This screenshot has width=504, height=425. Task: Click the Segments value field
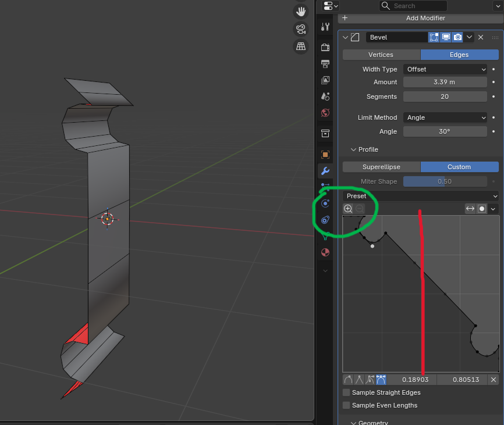(445, 97)
